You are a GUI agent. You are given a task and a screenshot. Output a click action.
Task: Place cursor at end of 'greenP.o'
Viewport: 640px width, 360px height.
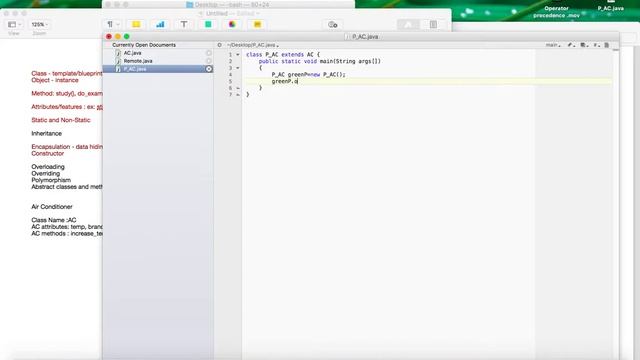298,82
